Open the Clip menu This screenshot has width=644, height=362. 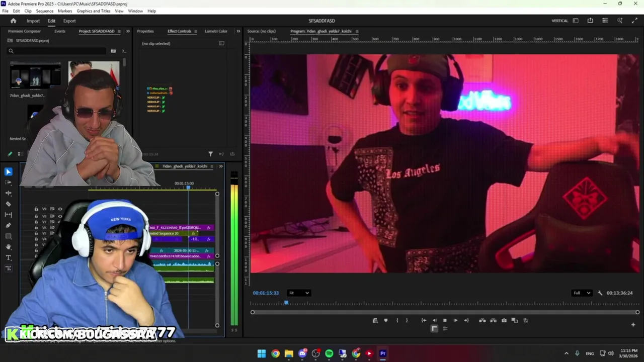(28, 11)
